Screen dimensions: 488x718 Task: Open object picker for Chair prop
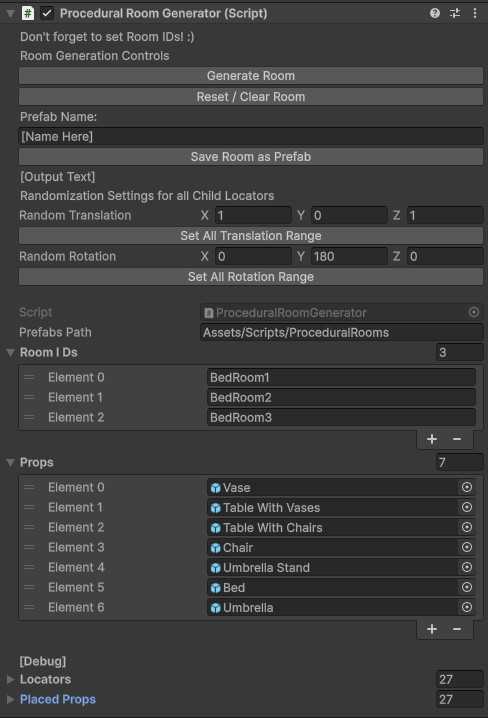[x=467, y=547]
